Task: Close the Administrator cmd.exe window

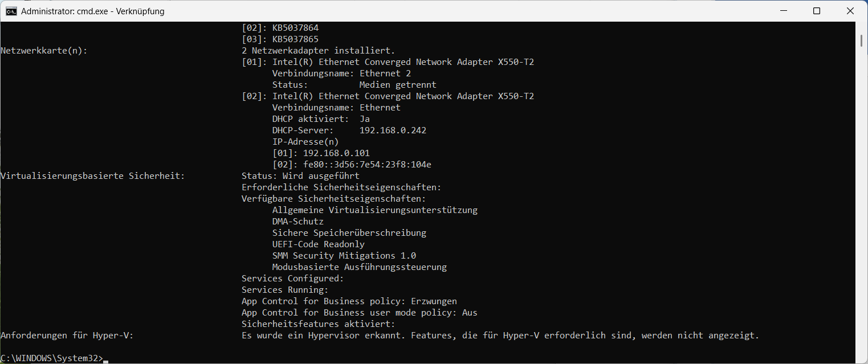Action: pos(850,11)
